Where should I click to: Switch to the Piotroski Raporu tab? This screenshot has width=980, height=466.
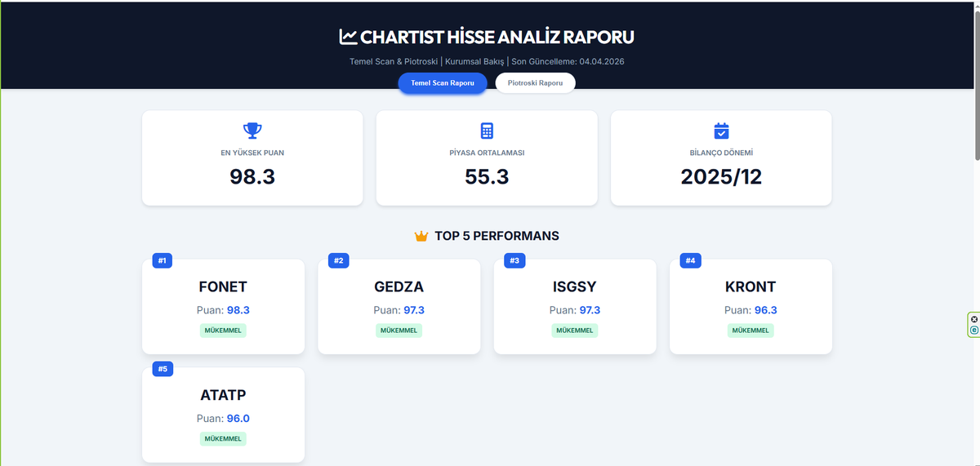(x=536, y=83)
